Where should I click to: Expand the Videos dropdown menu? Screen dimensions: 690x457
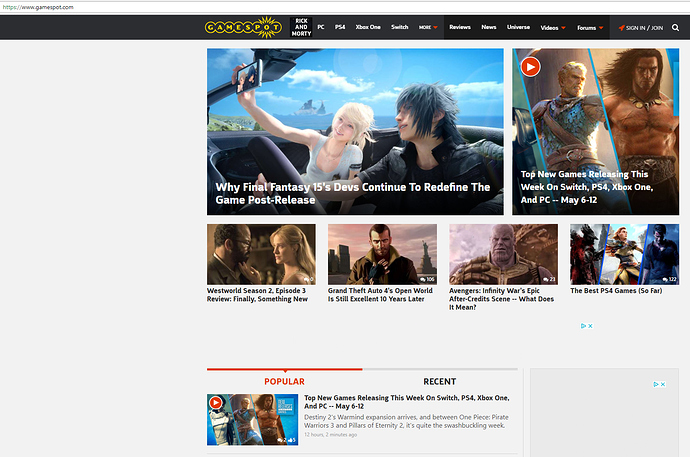pyautogui.click(x=553, y=28)
